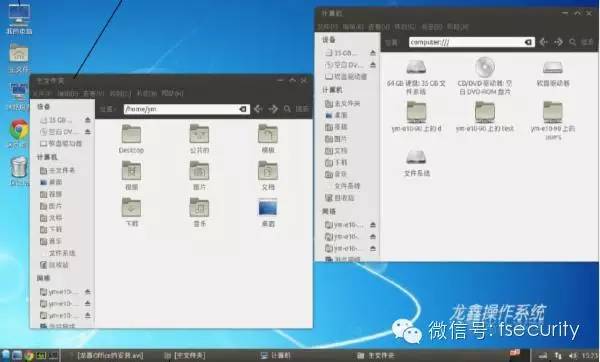This screenshot has width=600, height=362.
Task: Open the 编辑 menu in home folder window
Action: [x=67, y=93]
